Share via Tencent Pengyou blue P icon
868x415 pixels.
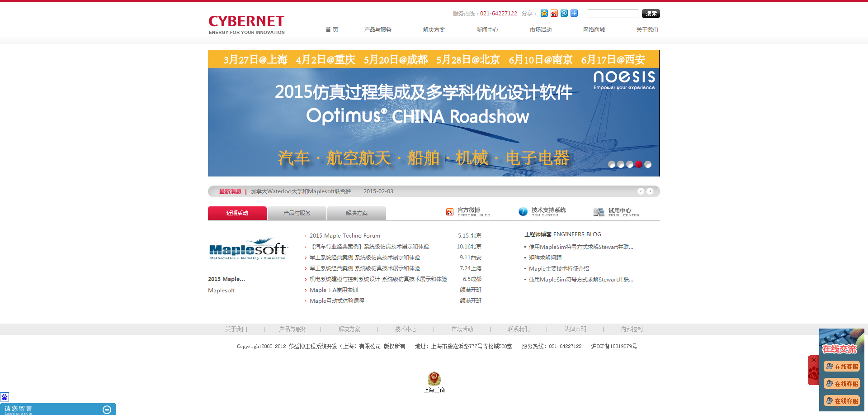coord(564,13)
